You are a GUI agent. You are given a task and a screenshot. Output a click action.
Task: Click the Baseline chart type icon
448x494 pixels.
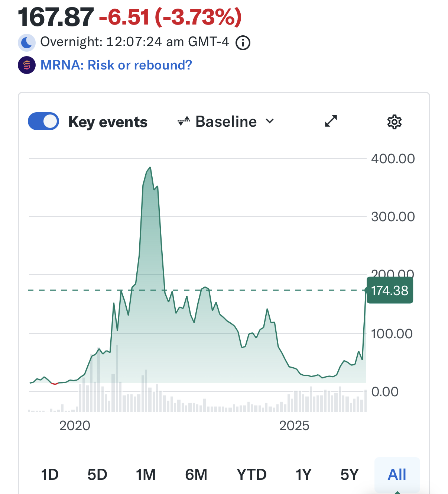point(184,121)
